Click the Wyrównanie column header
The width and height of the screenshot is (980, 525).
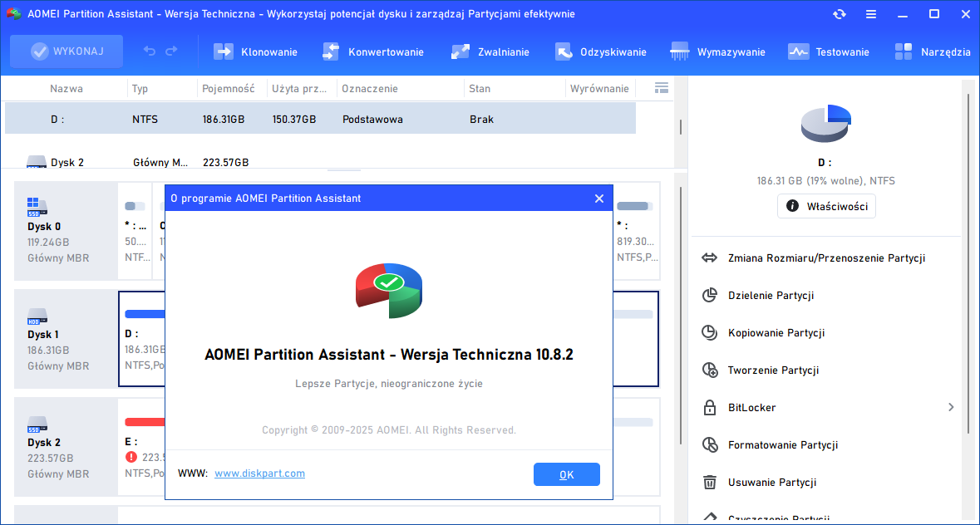click(x=598, y=89)
